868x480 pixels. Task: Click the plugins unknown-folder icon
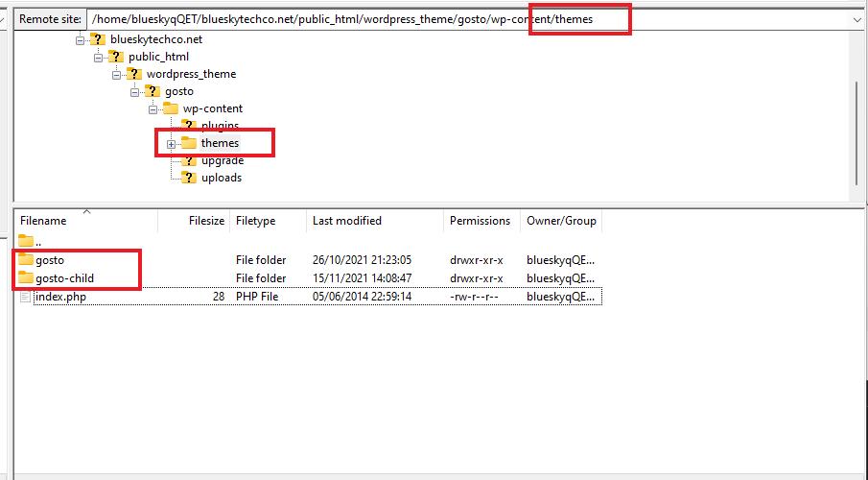click(x=189, y=125)
